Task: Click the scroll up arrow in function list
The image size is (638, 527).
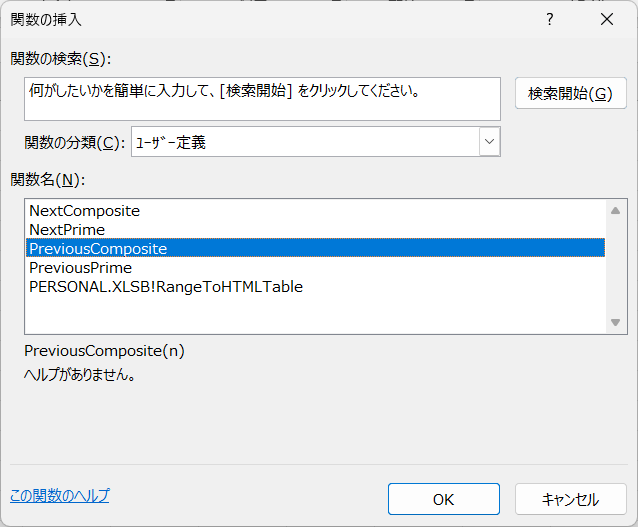Action: pos(615,210)
